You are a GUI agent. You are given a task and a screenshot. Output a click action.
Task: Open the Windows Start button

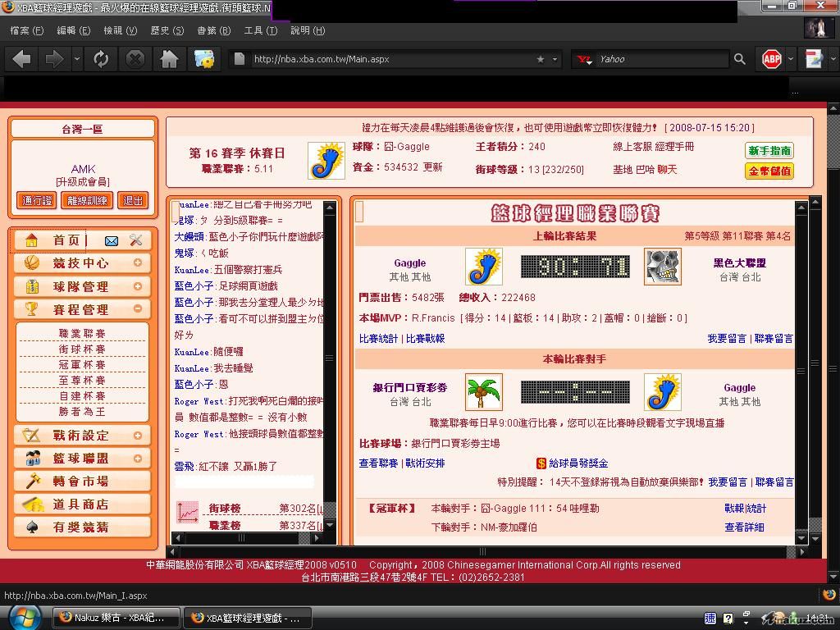(24, 617)
